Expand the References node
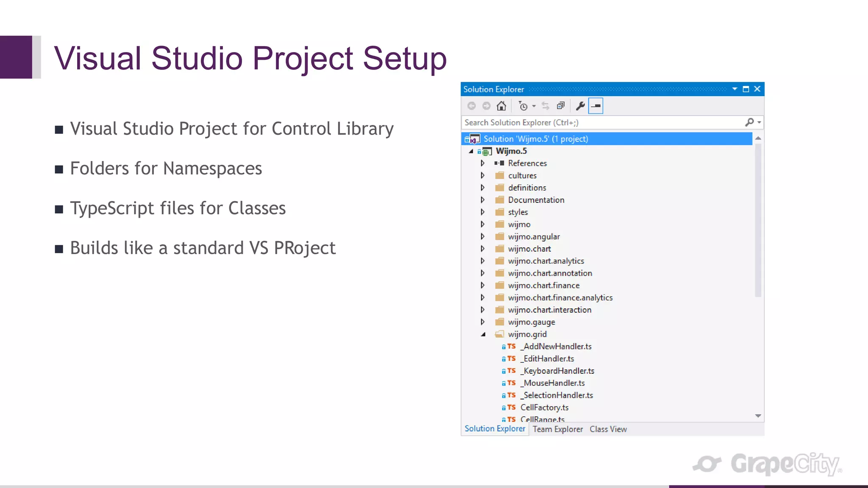The width and height of the screenshot is (868, 488). coord(482,163)
